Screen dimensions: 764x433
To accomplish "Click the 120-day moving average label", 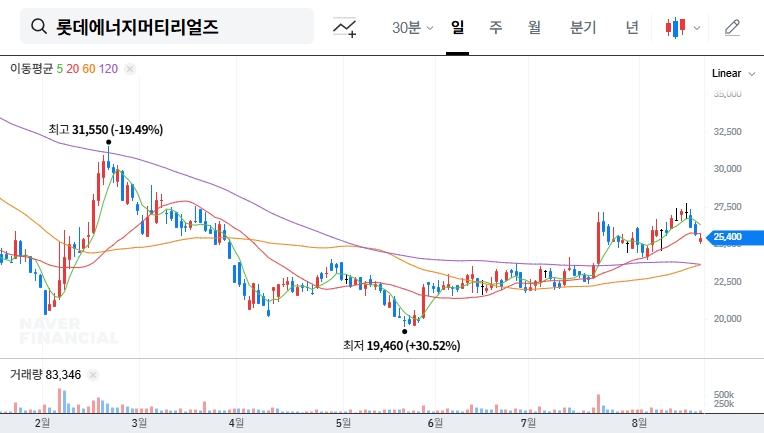I will coord(108,69).
